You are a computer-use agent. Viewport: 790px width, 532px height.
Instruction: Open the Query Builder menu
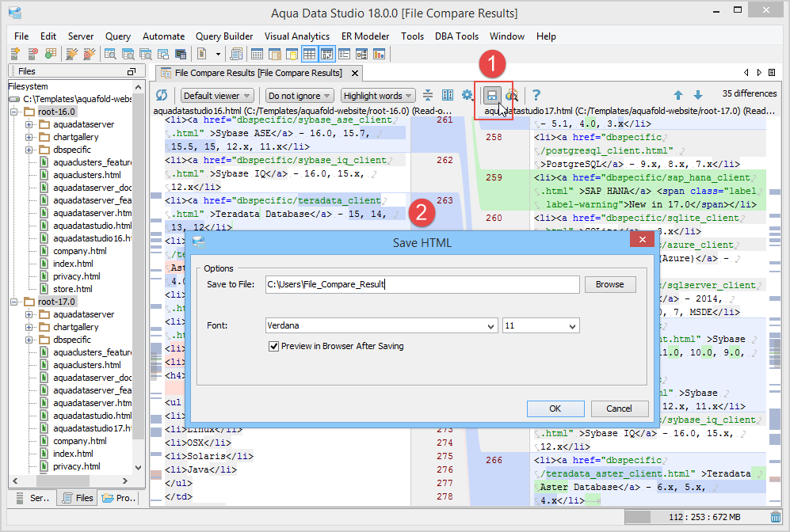tap(224, 36)
